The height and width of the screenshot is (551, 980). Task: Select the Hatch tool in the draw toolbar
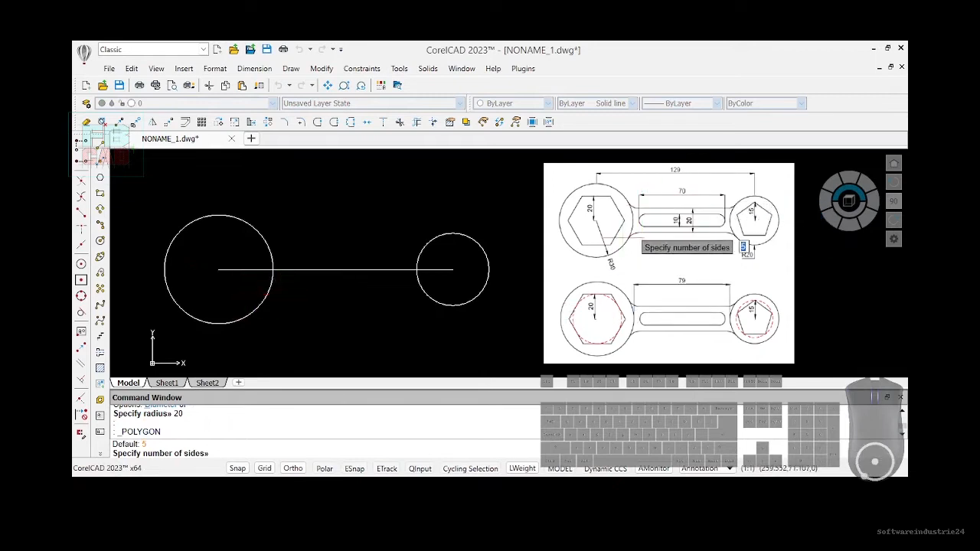[100, 368]
